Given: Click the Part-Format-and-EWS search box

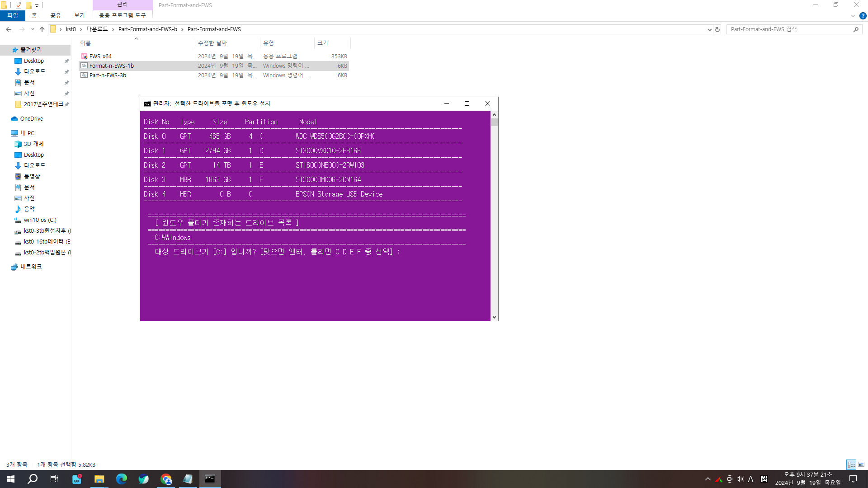Looking at the screenshot, I should click(789, 29).
